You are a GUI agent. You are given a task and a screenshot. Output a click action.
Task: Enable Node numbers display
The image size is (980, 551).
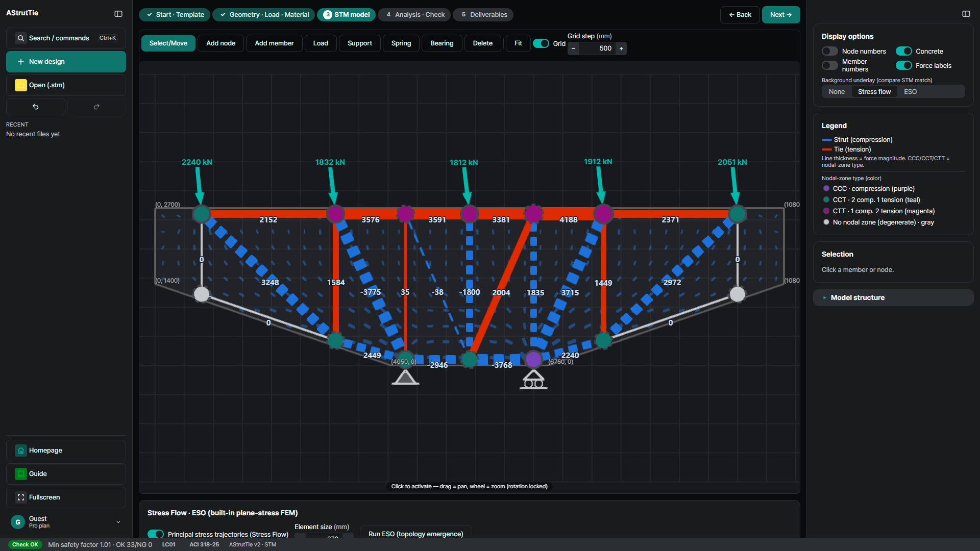tap(830, 51)
